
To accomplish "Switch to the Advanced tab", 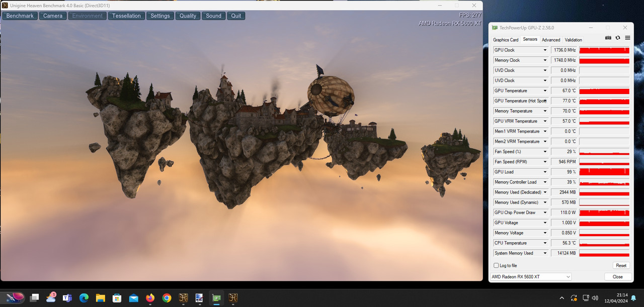I will (551, 40).
